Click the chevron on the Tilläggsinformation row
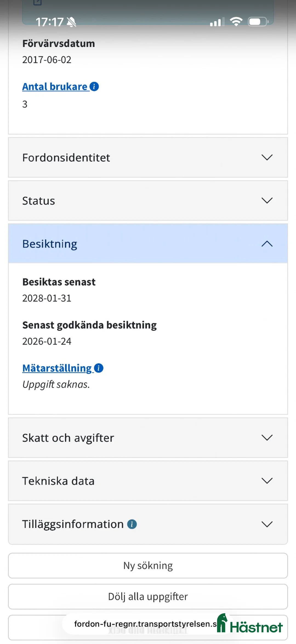The height and width of the screenshot is (644, 296). tap(267, 524)
